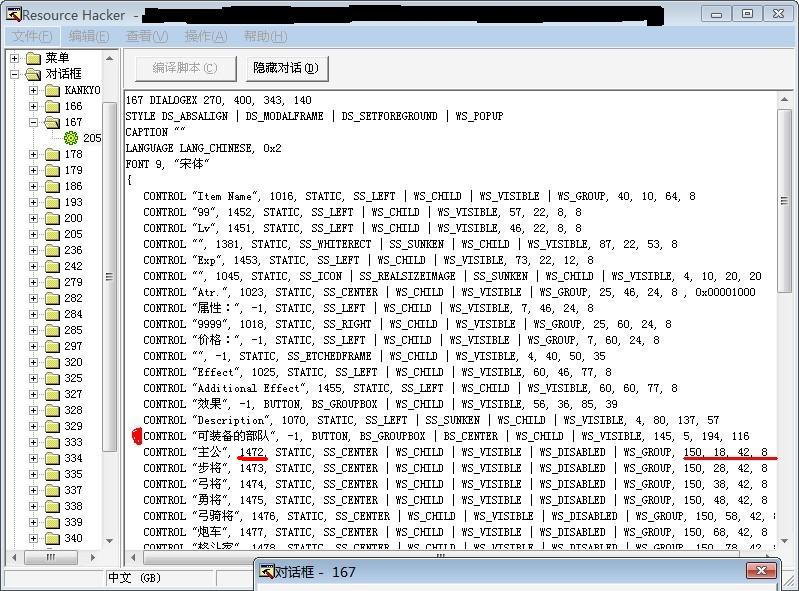
Task: Close the 对话框 - 167 preview window
Action: (x=761, y=571)
